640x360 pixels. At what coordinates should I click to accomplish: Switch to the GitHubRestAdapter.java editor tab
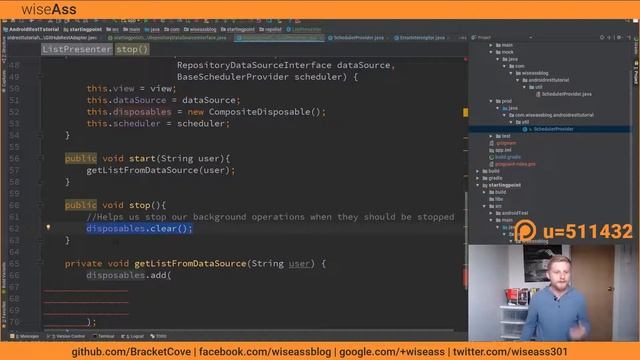(53, 38)
